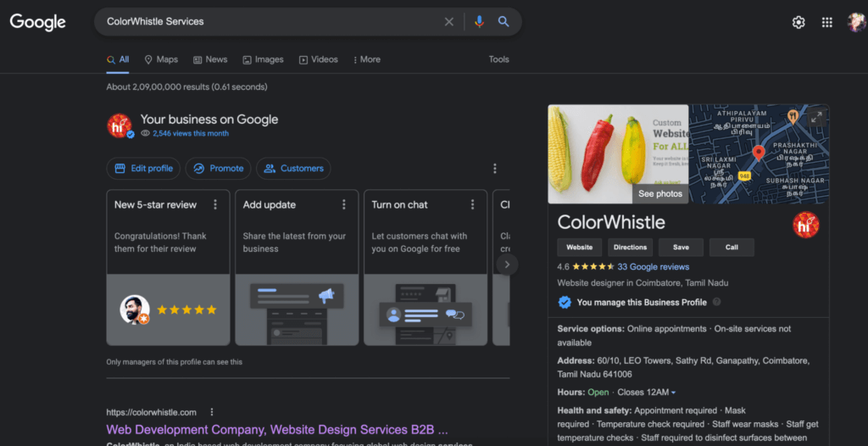Open the Add update card
Viewport: 868px width, 446px height.
click(297, 268)
